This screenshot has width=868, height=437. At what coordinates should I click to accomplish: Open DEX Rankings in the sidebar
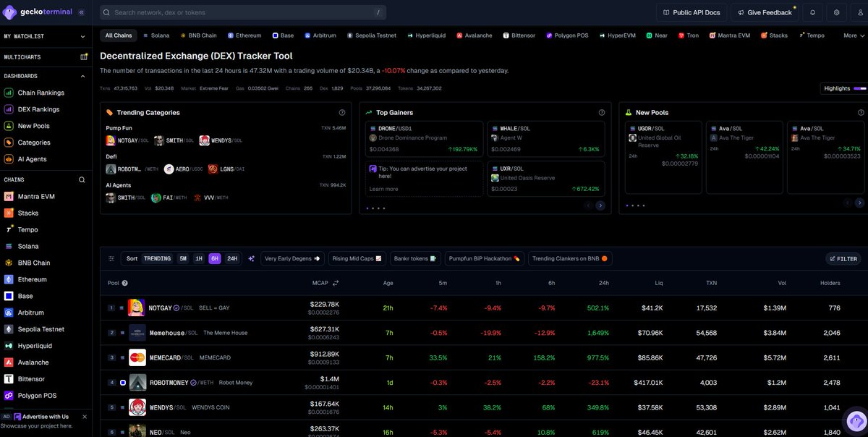pyautogui.click(x=38, y=109)
